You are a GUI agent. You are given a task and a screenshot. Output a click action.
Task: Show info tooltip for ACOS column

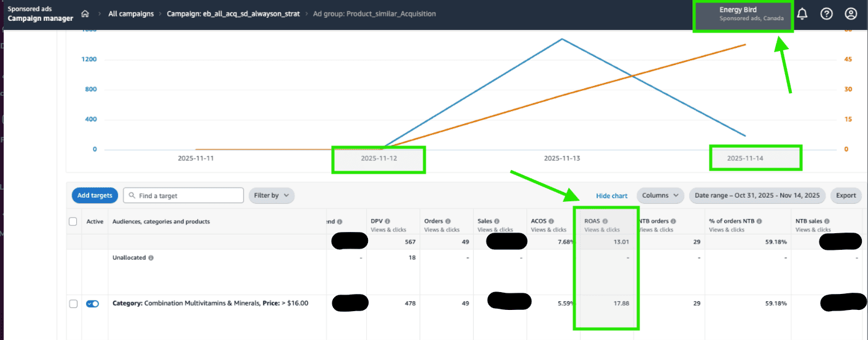tap(552, 222)
